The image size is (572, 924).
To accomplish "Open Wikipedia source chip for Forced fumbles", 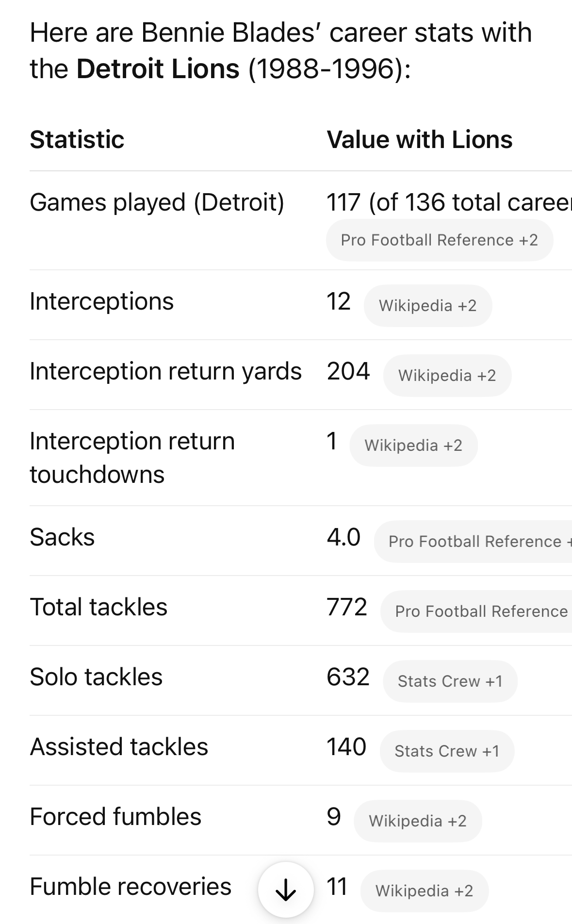I will click(x=417, y=821).
